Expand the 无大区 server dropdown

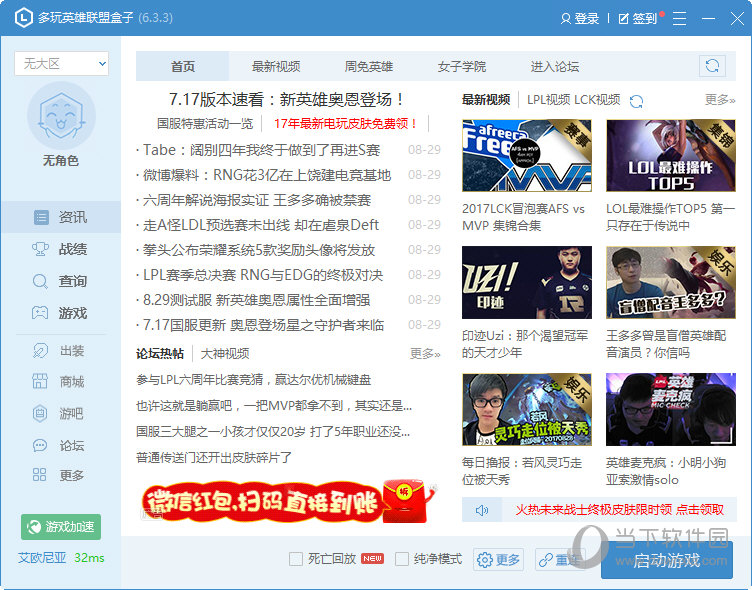pyautogui.click(x=61, y=63)
